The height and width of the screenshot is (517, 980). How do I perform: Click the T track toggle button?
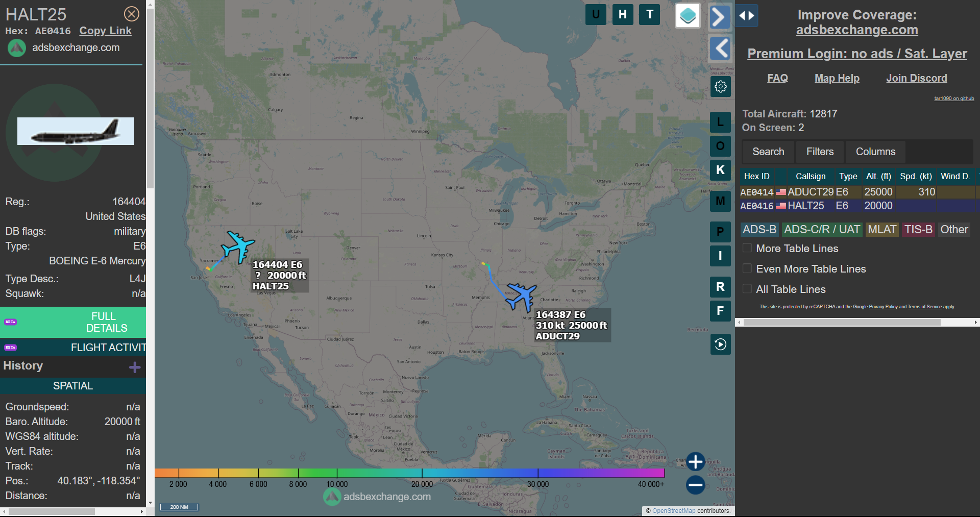pos(650,14)
